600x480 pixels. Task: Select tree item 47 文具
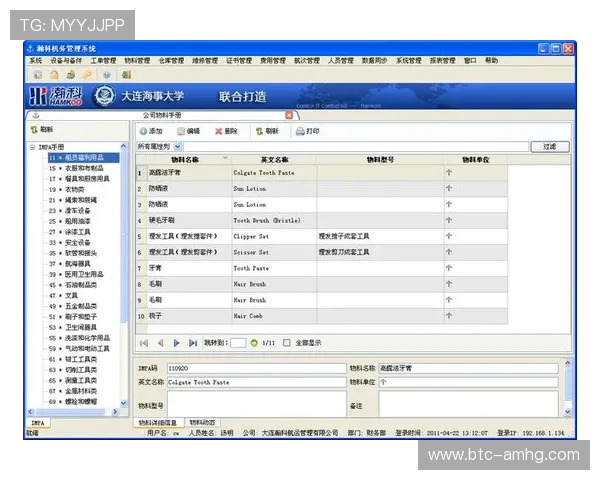(63, 296)
